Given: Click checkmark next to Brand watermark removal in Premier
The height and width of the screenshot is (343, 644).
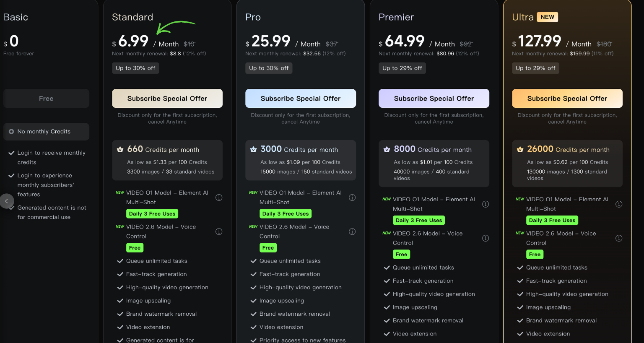Looking at the screenshot, I should pyautogui.click(x=387, y=320).
